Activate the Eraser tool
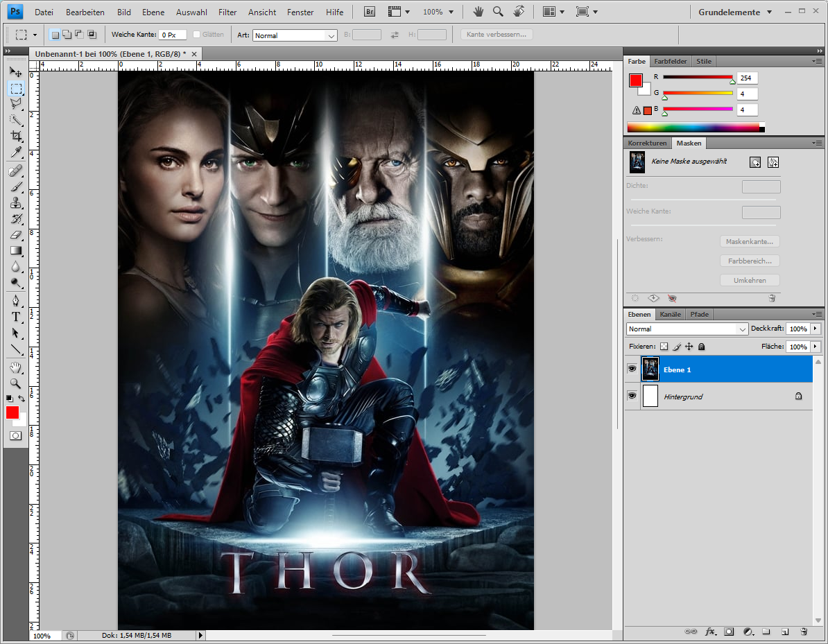828x644 pixels. 15,235
